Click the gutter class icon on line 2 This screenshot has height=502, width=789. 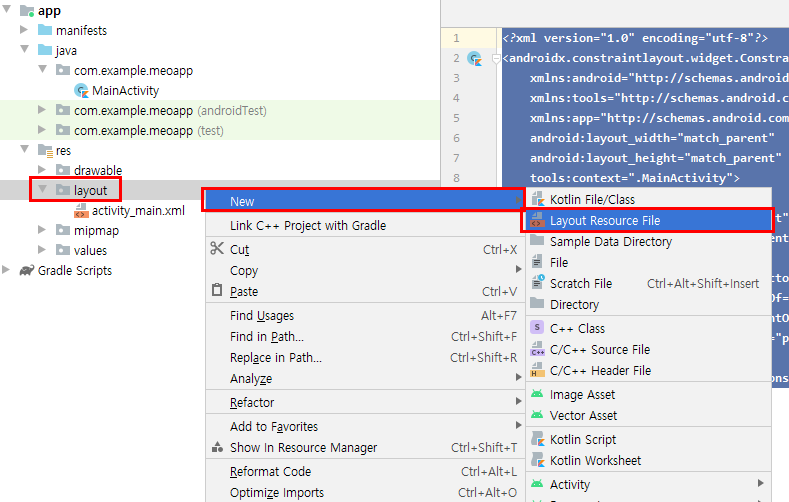point(475,59)
